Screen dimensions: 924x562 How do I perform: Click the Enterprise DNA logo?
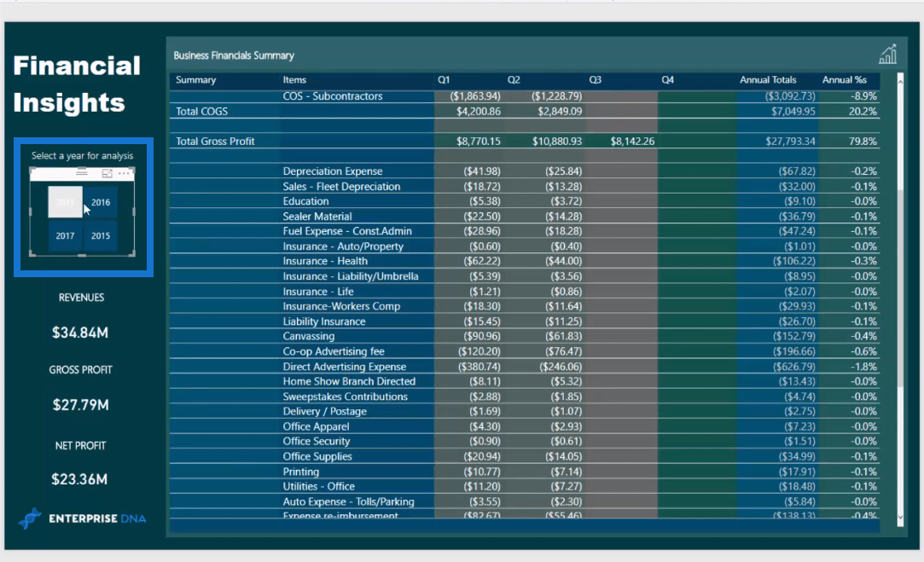point(82,519)
